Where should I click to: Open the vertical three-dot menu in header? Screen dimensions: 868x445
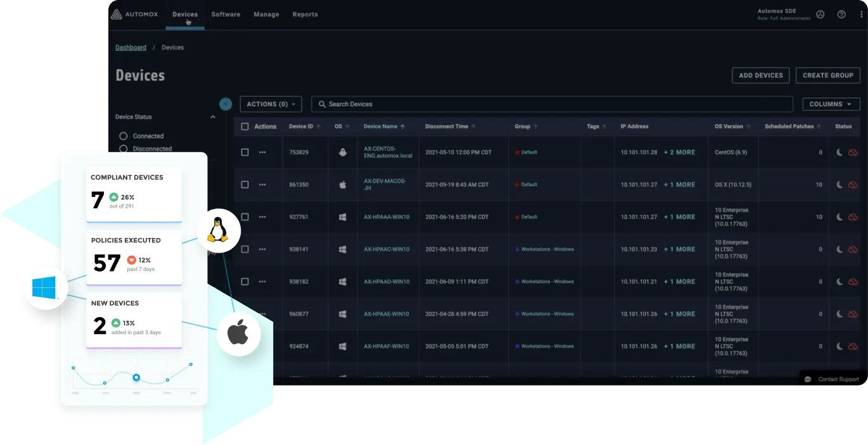pos(861,15)
